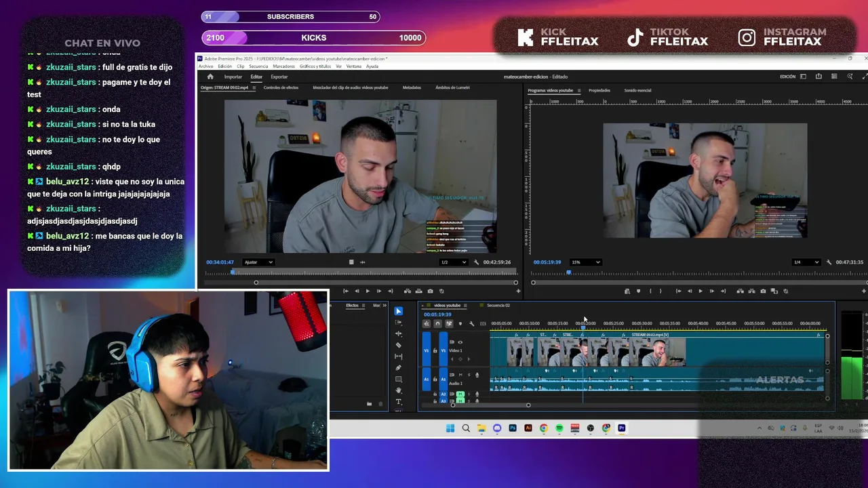Select the Rectangle tool
This screenshot has height=488, width=868.
pyautogui.click(x=399, y=380)
